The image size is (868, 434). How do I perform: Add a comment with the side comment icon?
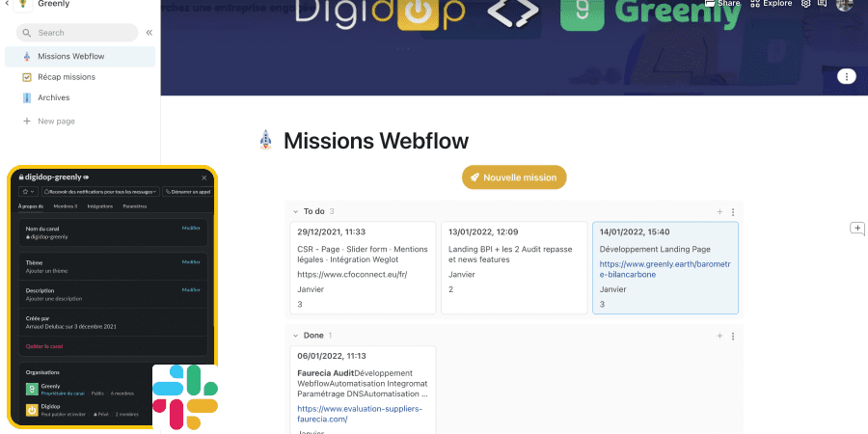click(857, 229)
